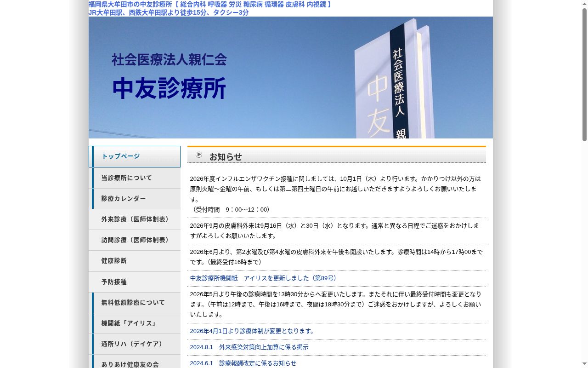Open the アイリス 第89号 update link
Viewport: 588px width, 368px height.
click(265, 278)
